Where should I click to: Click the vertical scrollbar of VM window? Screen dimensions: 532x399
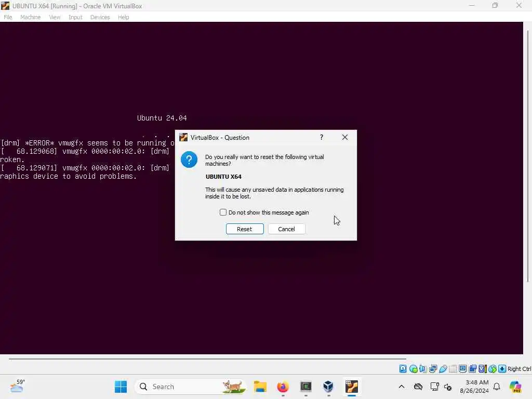[528, 156]
